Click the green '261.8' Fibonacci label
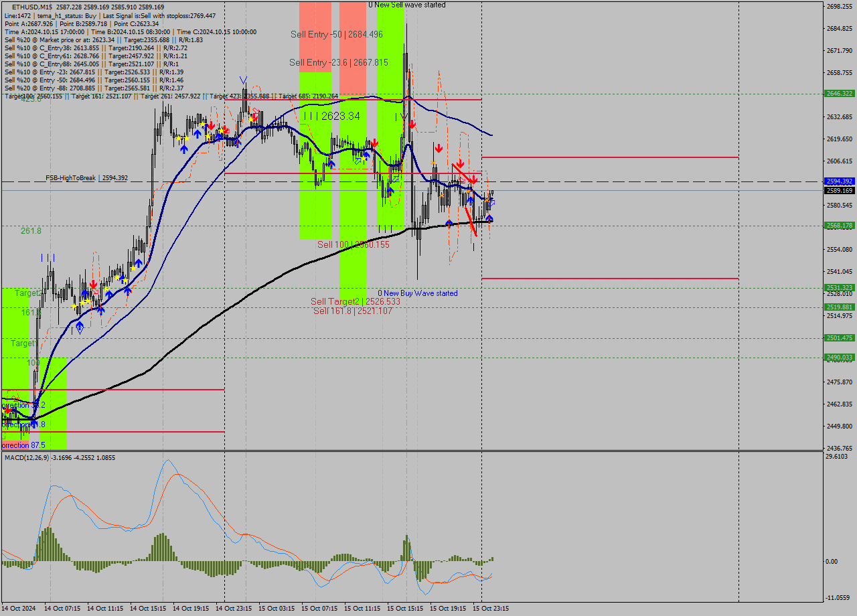857x616 pixels. pyautogui.click(x=31, y=230)
